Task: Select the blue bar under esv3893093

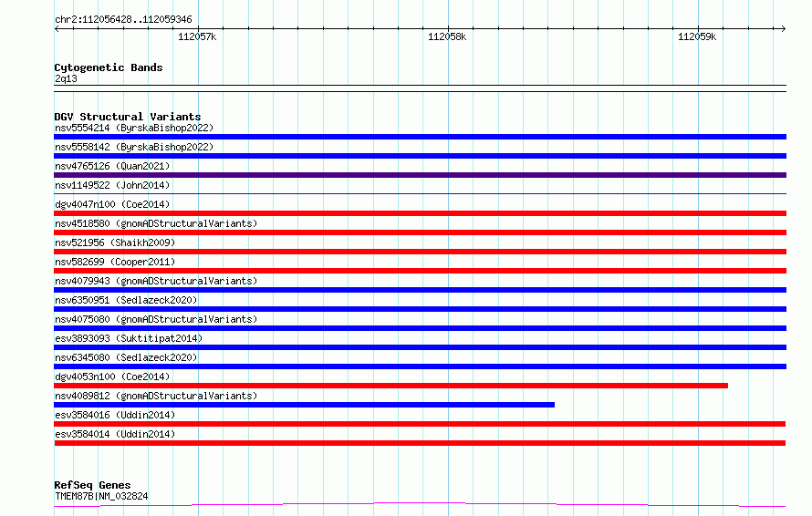Action: pos(420,347)
